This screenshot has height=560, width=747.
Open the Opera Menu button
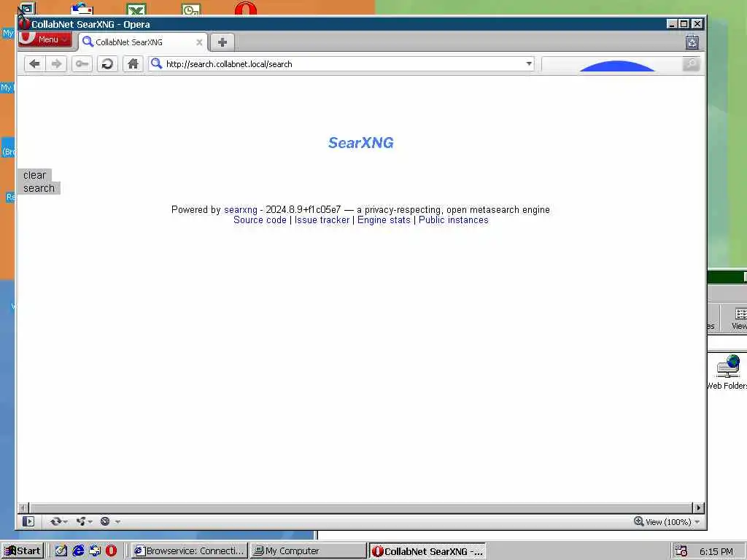click(45, 39)
